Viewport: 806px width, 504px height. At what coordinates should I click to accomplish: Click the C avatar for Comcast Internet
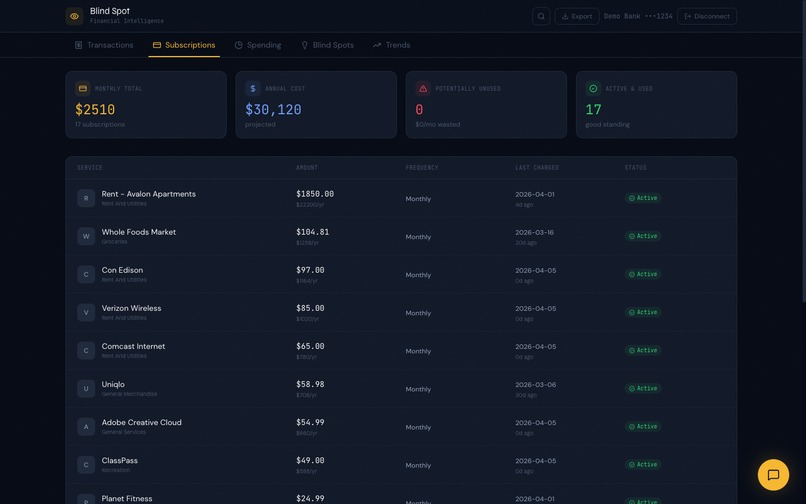[86, 350]
